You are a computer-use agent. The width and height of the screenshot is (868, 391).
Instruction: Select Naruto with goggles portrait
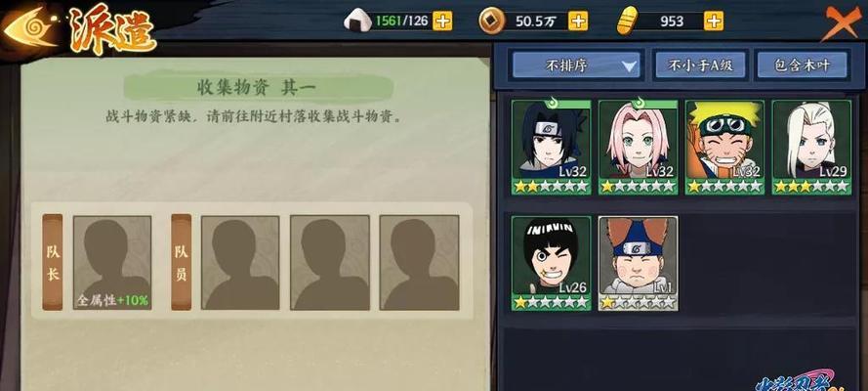(724, 147)
